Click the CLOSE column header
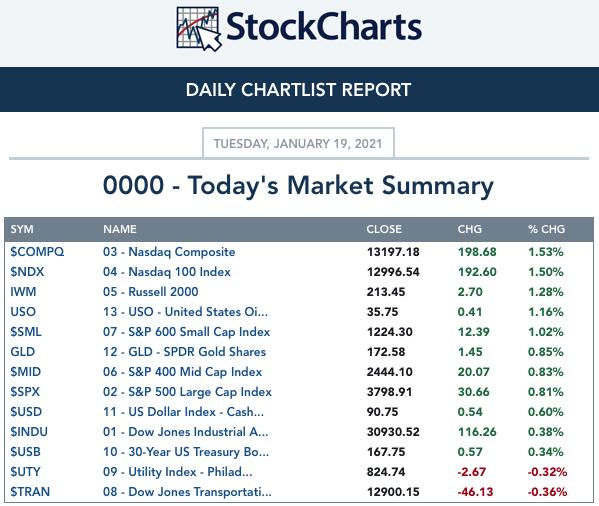 click(384, 229)
